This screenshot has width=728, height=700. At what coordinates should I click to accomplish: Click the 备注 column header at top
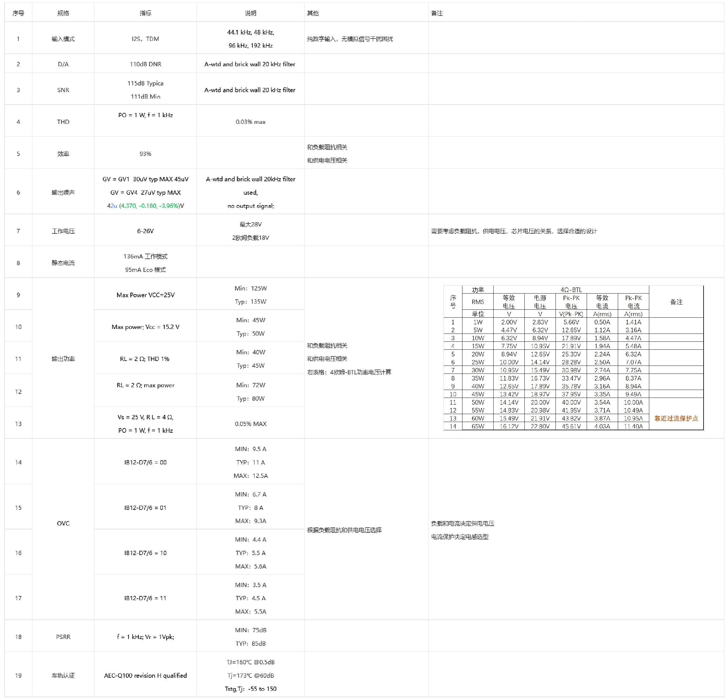point(437,13)
